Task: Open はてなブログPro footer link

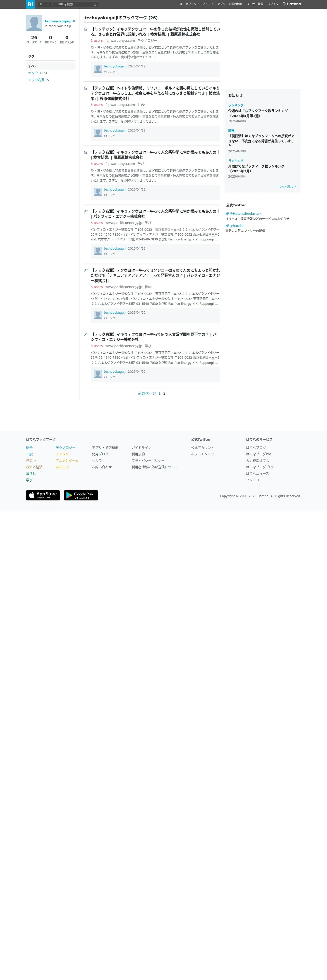Action: [x=258, y=454]
